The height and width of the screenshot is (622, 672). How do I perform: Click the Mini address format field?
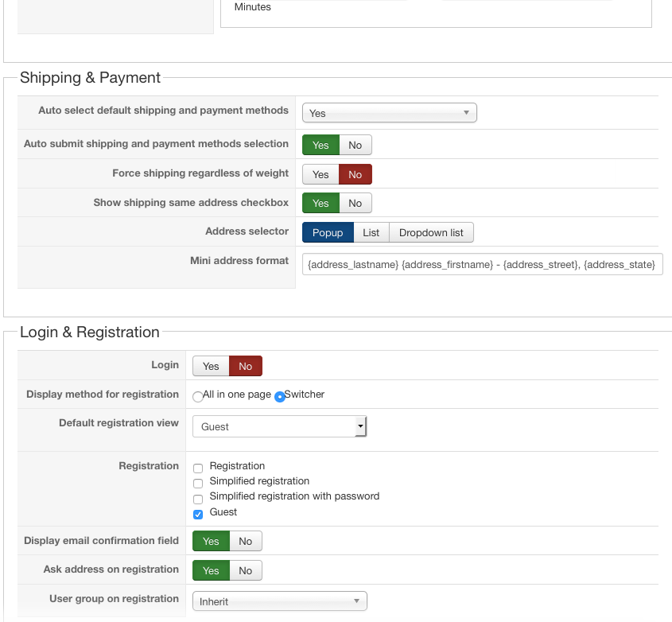coord(482,265)
